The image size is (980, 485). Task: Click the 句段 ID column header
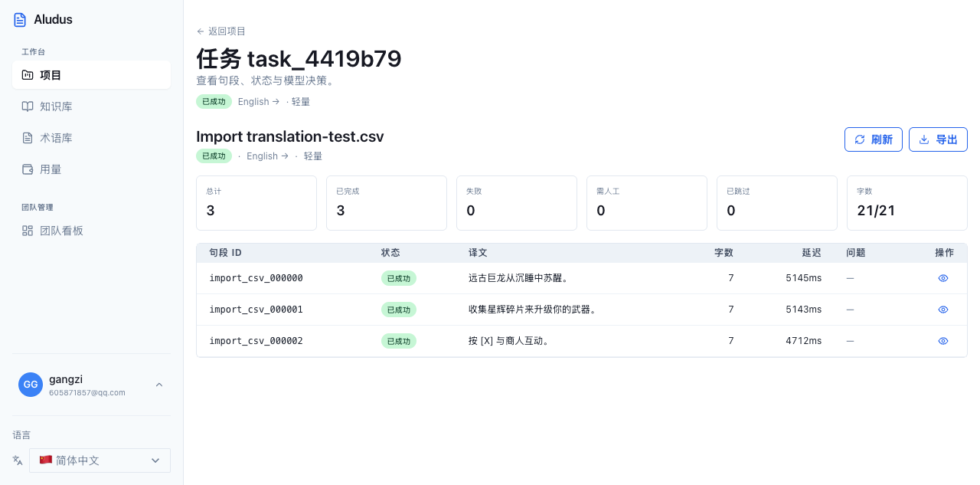(225, 253)
